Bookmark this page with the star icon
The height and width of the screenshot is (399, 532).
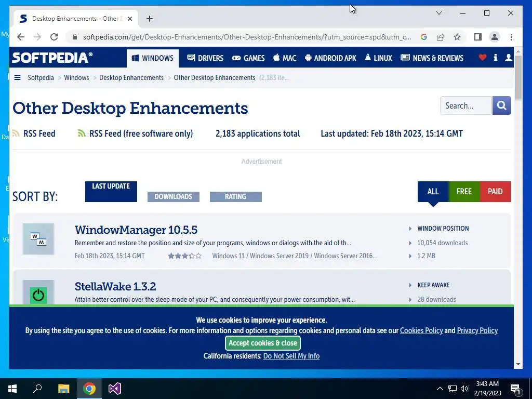point(457,37)
